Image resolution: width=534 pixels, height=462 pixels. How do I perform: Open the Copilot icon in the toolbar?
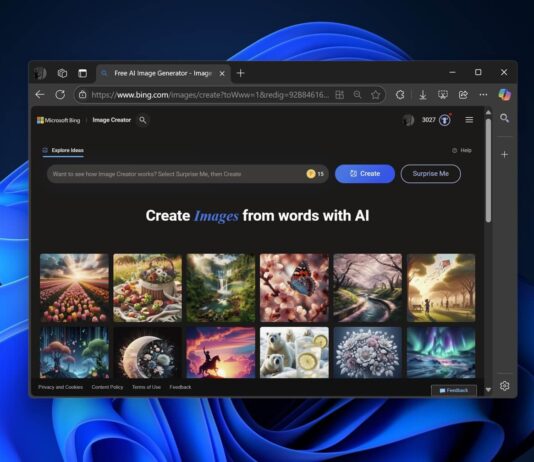(x=505, y=94)
